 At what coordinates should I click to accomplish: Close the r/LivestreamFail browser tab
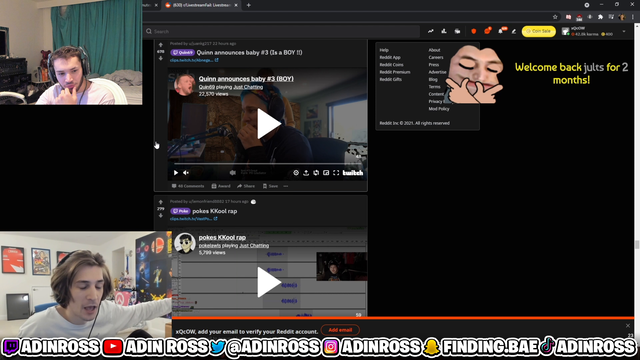[x=236, y=5]
